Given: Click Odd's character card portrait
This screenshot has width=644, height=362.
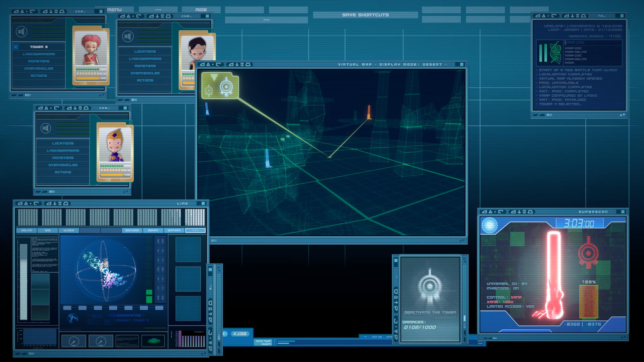Looking at the screenshot, I should [115, 144].
